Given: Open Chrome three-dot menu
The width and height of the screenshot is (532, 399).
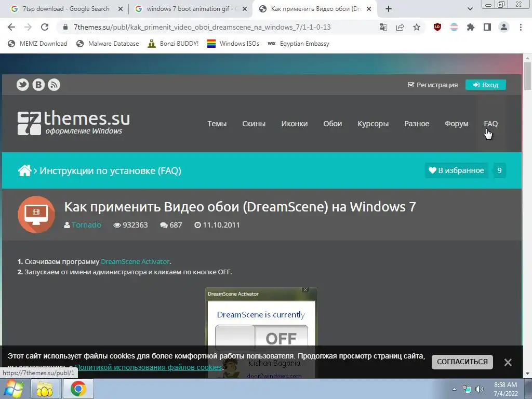Looking at the screenshot, I should pyautogui.click(x=521, y=27).
